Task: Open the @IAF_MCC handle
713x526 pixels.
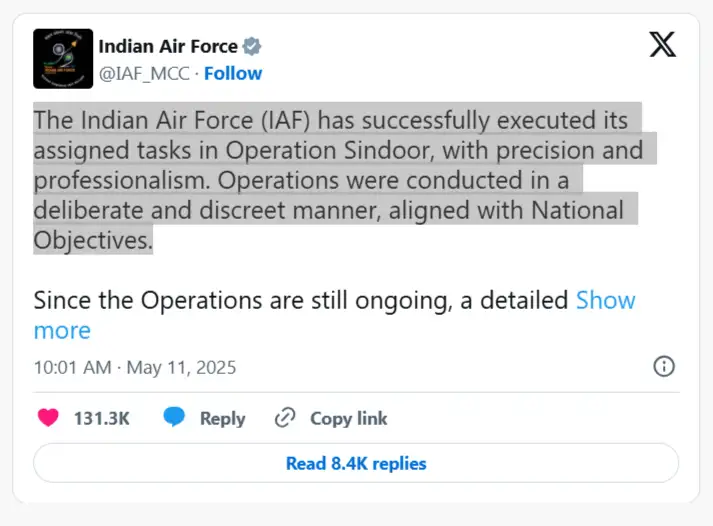Action: tap(143, 73)
